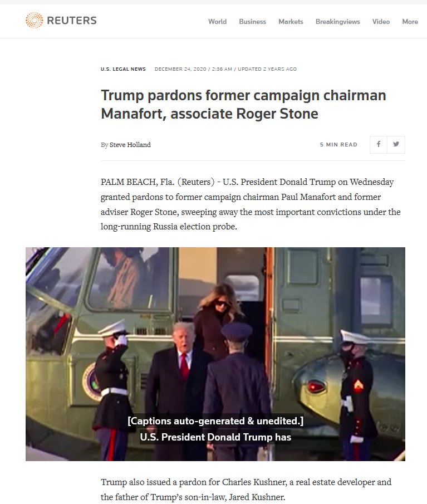Share article via Facebook icon

(379, 144)
